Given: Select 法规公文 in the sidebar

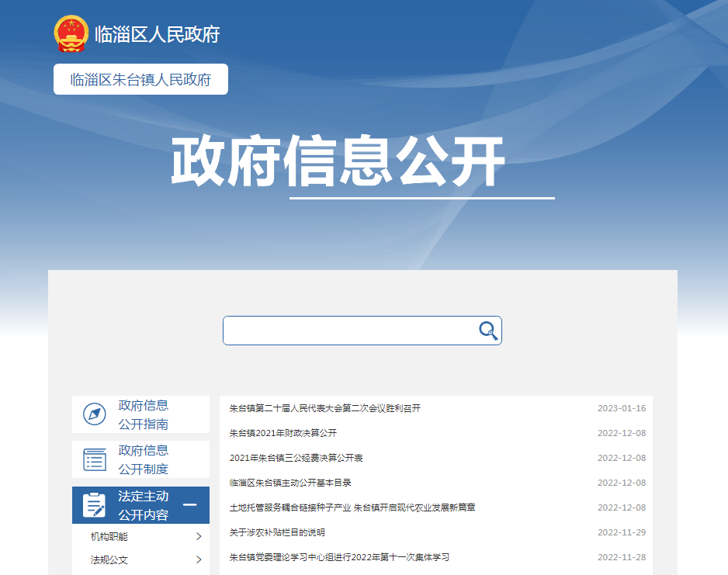Looking at the screenshot, I should tap(109, 560).
